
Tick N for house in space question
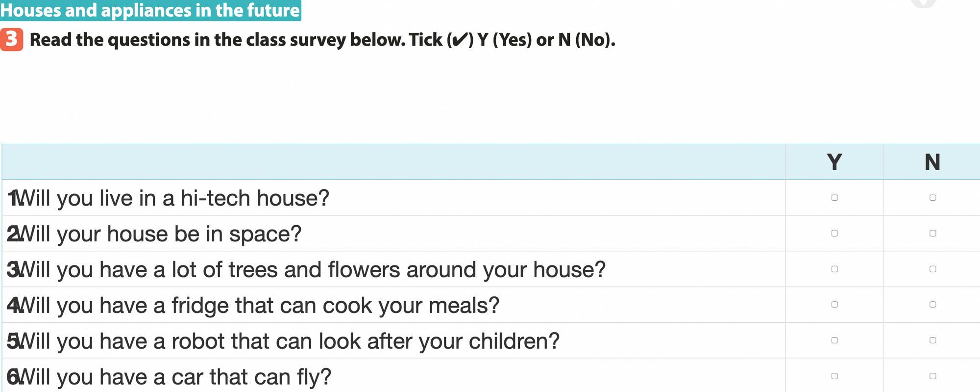point(932,234)
